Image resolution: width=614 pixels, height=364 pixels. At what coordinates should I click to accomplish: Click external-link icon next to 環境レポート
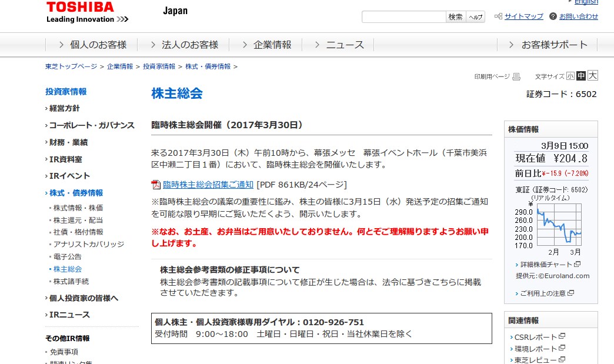point(562,348)
